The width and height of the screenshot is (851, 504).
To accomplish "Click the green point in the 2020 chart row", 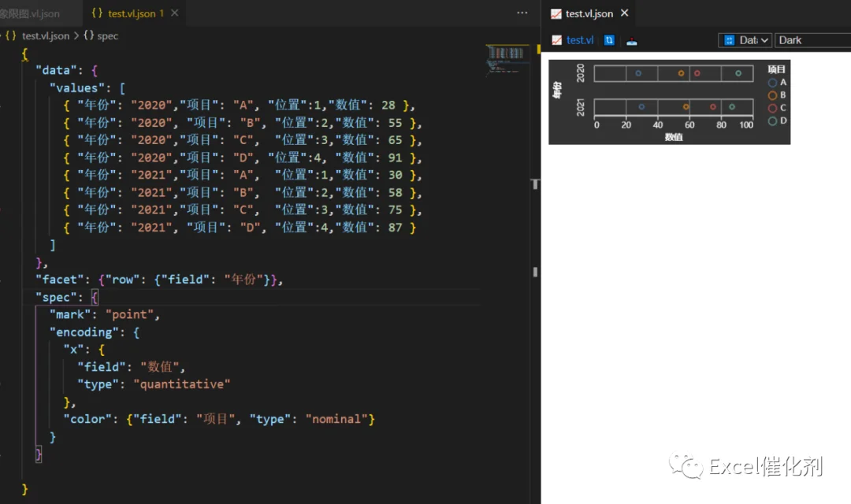I will coord(738,73).
